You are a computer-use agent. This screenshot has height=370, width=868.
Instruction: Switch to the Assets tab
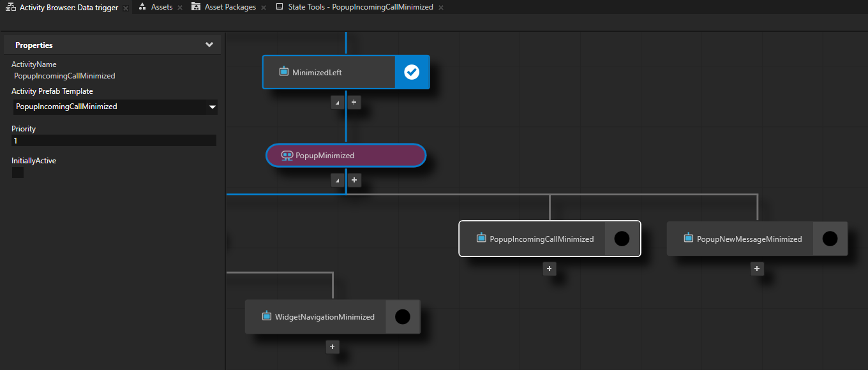tap(161, 7)
